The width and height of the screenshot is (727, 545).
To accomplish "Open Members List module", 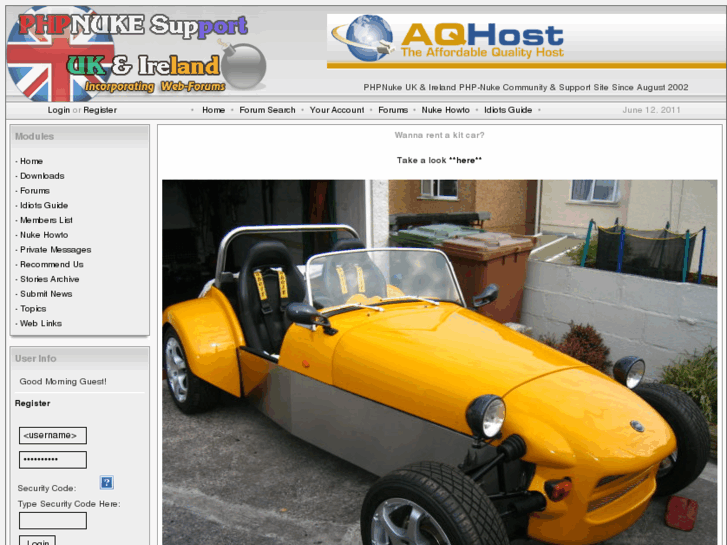I will point(46,220).
